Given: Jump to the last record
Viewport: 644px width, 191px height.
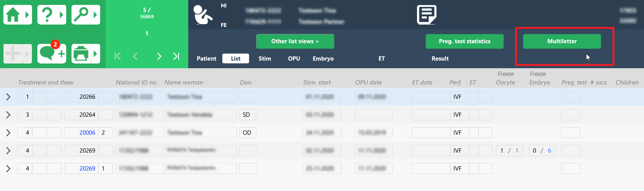Looking at the screenshot, I should pyautogui.click(x=176, y=56).
